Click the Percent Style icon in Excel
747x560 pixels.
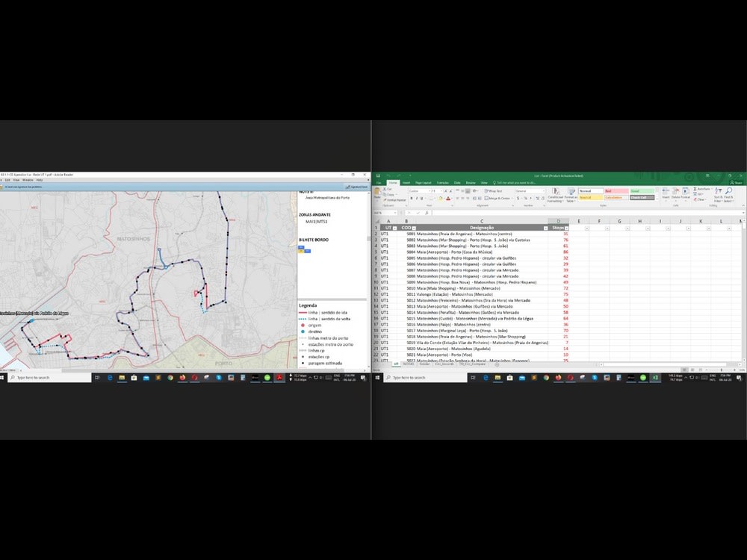pos(525,198)
